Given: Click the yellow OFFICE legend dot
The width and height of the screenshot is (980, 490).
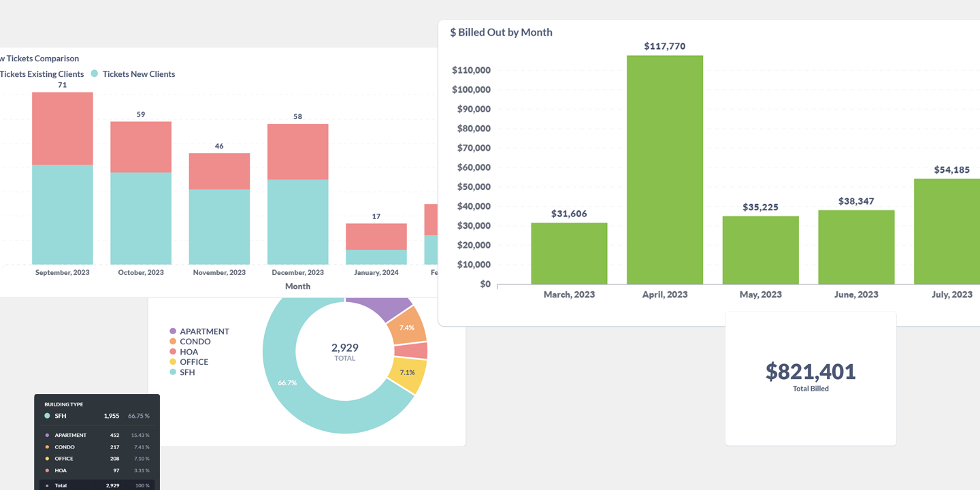Looking at the screenshot, I should [173, 362].
